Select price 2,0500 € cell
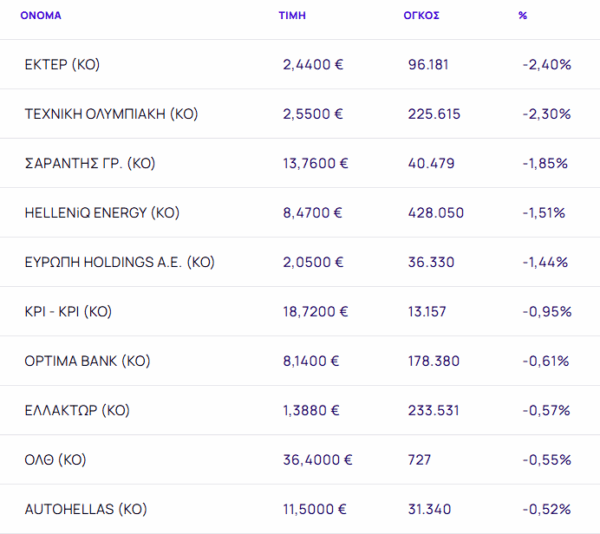Image resolution: width=600 pixels, height=534 pixels. (x=313, y=262)
